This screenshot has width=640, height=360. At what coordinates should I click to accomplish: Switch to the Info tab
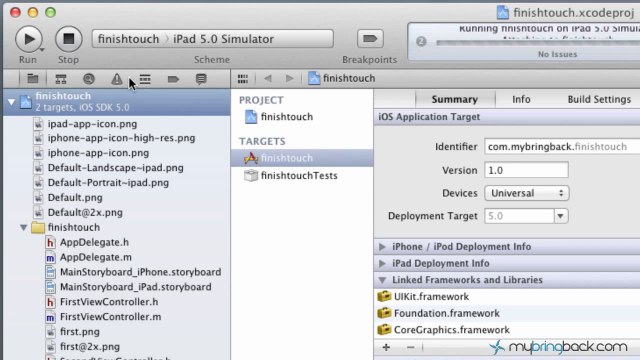(521, 99)
